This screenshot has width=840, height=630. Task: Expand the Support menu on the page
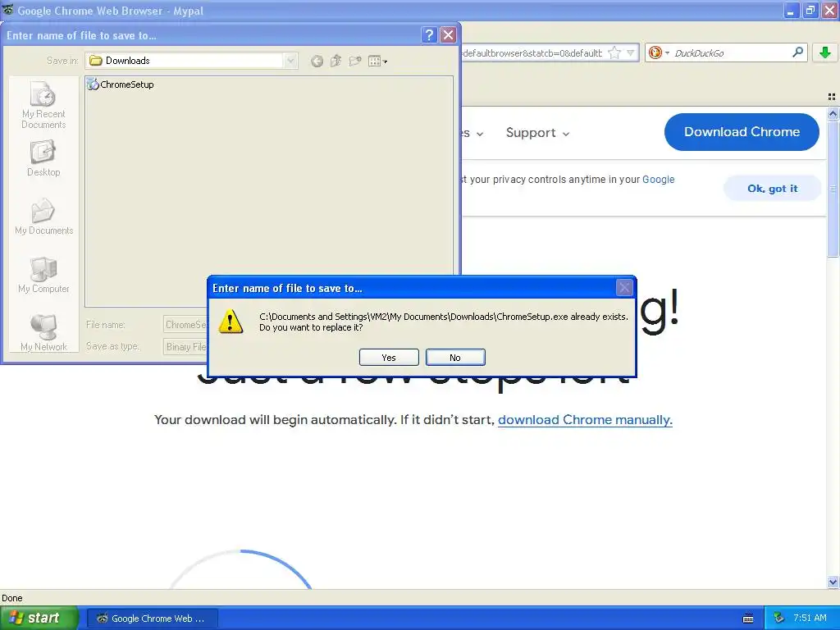coord(537,133)
